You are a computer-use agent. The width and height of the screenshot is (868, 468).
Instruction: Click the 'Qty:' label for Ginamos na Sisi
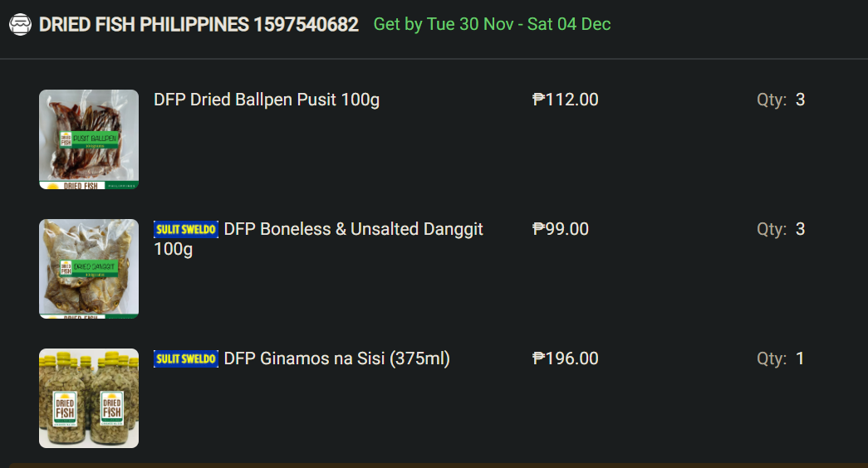(772, 358)
